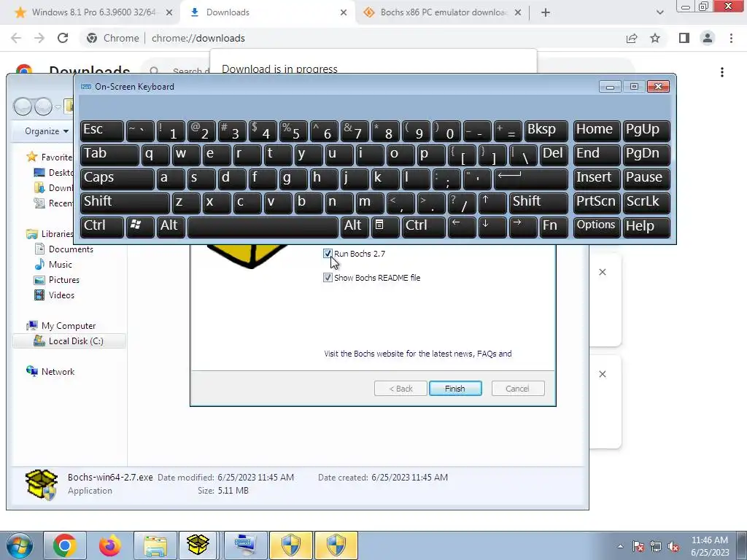The height and width of the screenshot is (560, 747).
Task: Toggle right Shift key on On-Screen Keyboard
Action: tap(538, 202)
